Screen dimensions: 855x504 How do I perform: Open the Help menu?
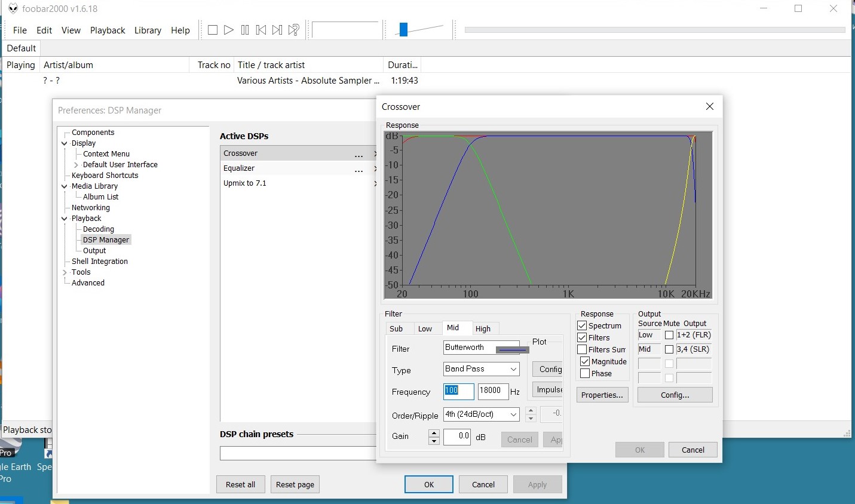(x=180, y=30)
